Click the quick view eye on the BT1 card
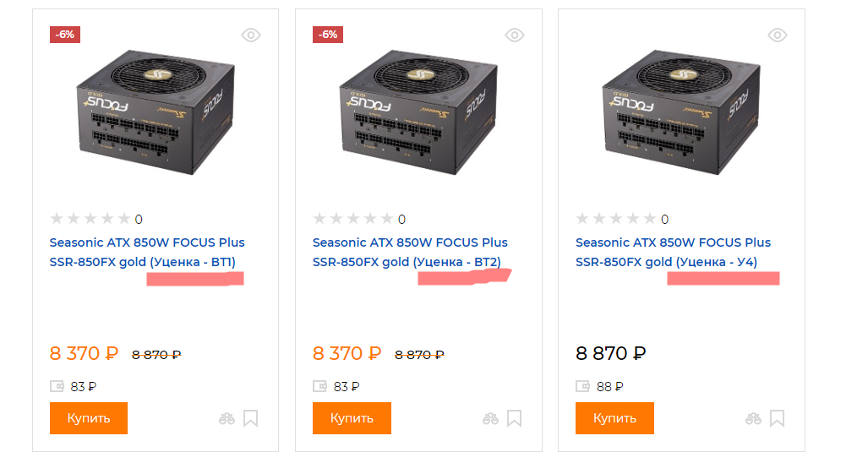 251,35
